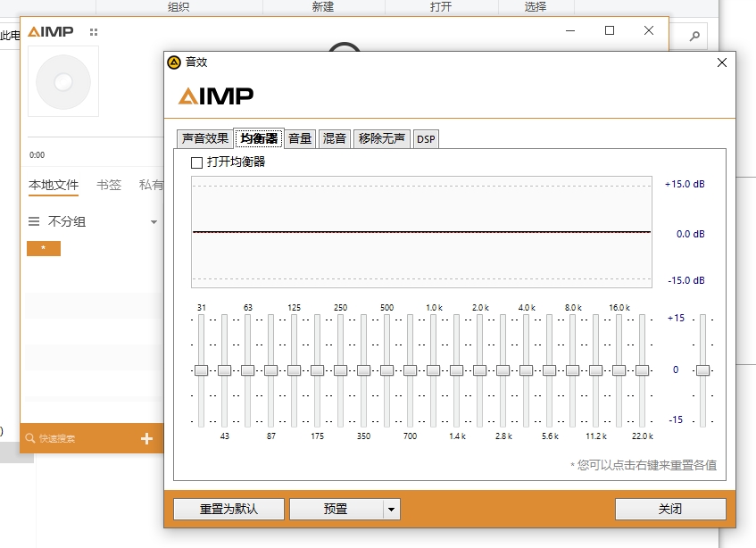This screenshot has width=756, height=548.
Task: Maximize the AIMP main window
Action: (x=610, y=31)
